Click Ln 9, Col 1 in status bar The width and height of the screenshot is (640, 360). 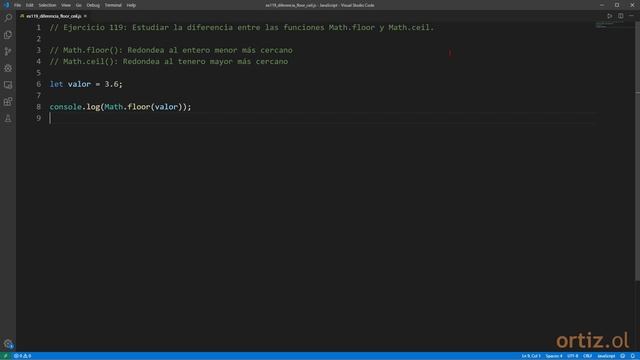point(531,356)
